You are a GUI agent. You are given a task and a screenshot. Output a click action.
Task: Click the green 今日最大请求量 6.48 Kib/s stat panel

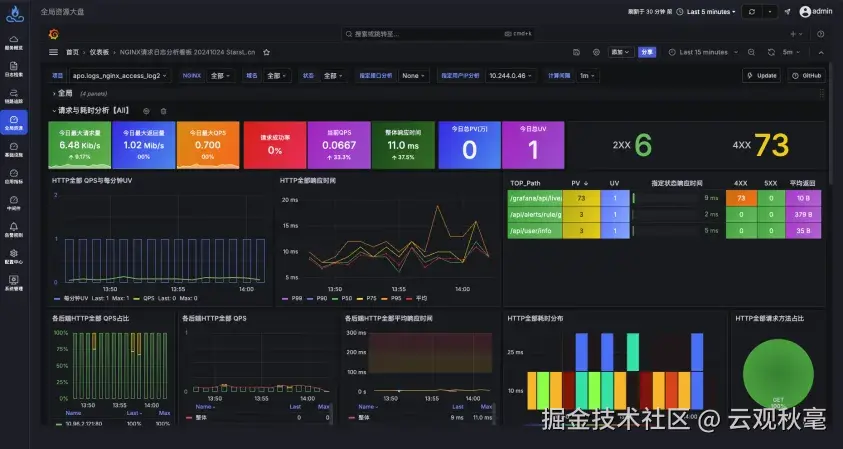coord(80,145)
